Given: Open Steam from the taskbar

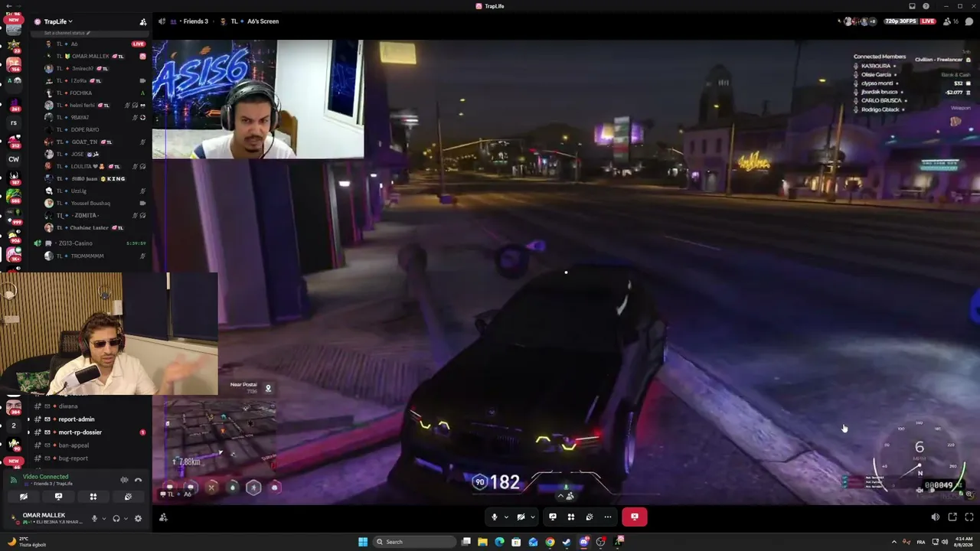Looking at the screenshot, I should 567,542.
